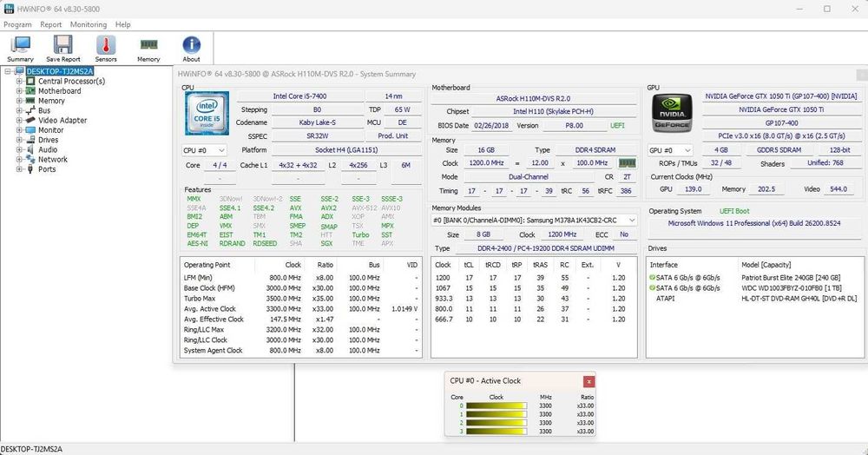This screenshot has height=455, width=868.
Task: Click the DESKTOP-TJ2MS2A computer icon
Action: [x=20, y=71]
